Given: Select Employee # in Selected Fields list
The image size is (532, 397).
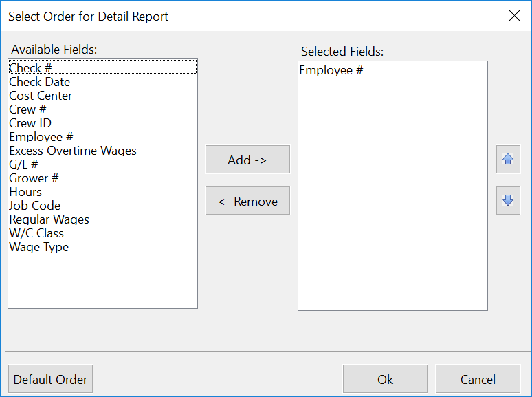Looking at the screenshot, I should point(331,70).
